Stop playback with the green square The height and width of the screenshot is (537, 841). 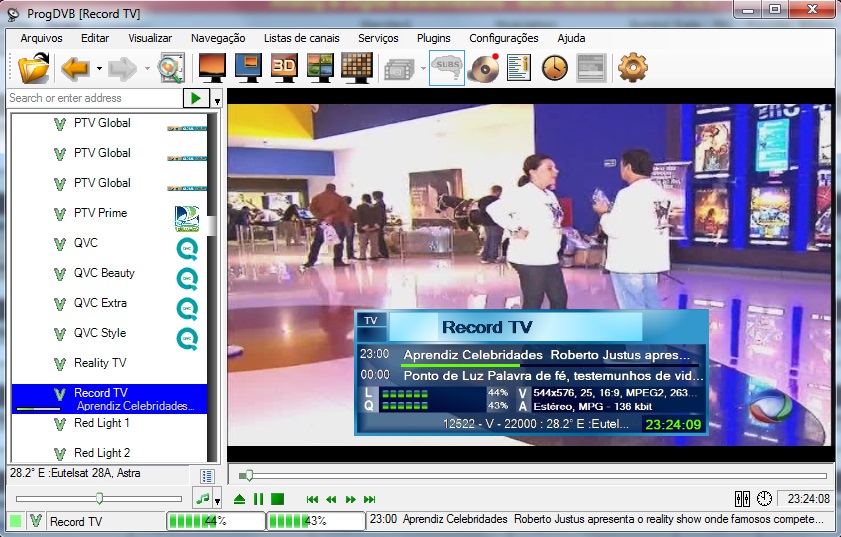(x=277, y=499)
